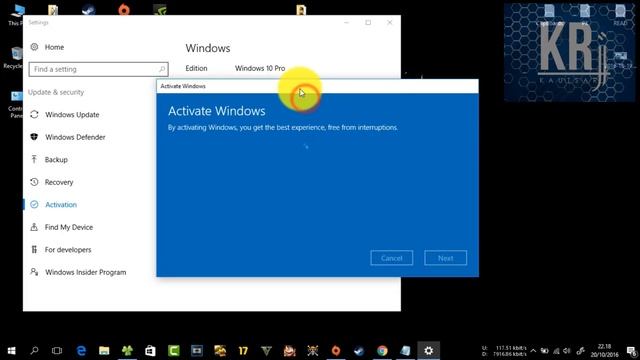Launch Google Chrome from taskbar
The image size is (640, 360).
coord(382,351)
